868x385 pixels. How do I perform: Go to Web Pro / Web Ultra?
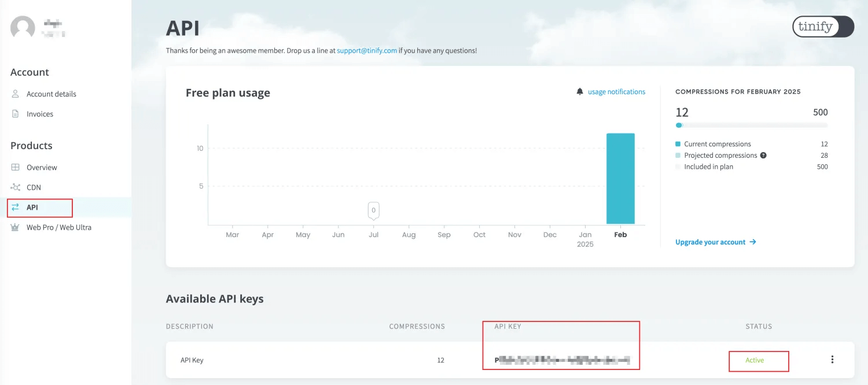click(x=58, y=227)
